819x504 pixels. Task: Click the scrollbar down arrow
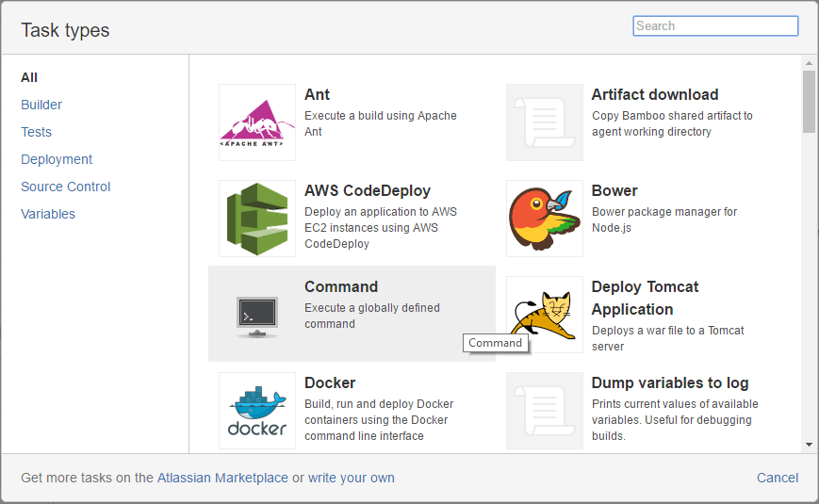809,445
